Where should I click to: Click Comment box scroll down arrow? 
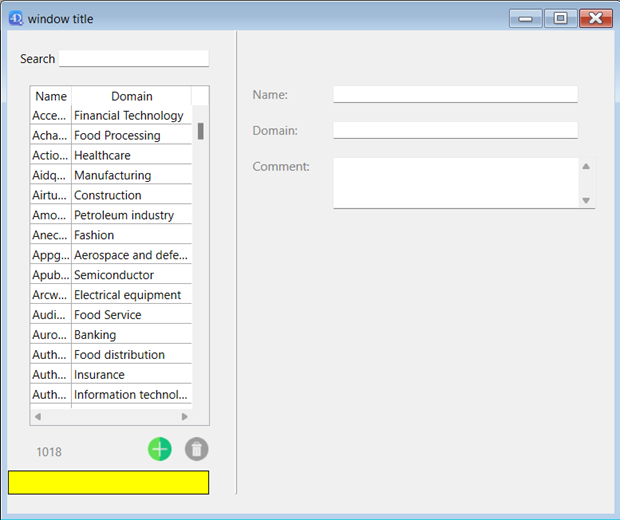coord(586,201)
